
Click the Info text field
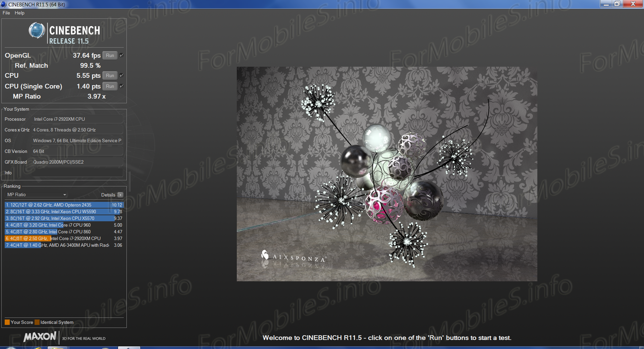coord(77,173)
